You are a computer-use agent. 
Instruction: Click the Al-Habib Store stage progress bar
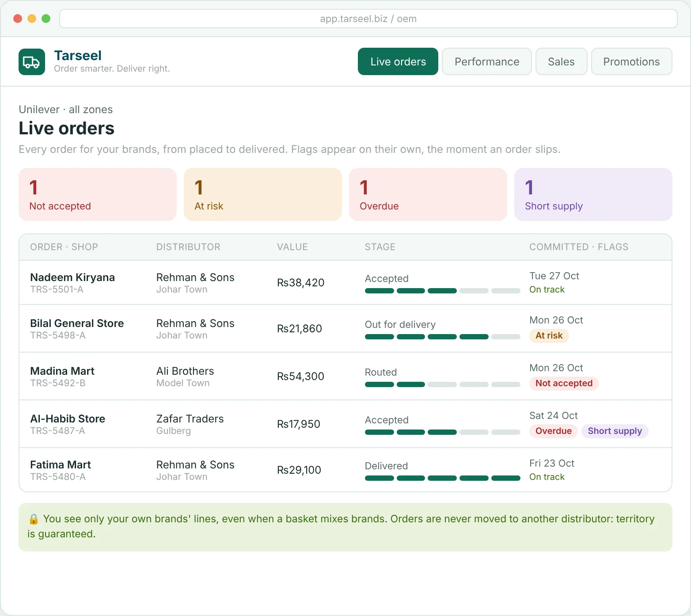point(443,432)
